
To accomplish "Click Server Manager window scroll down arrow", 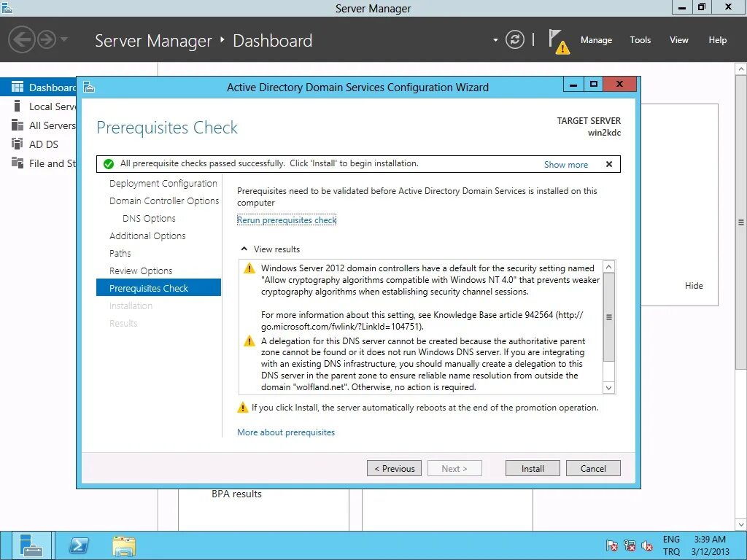I will point(741,524).
